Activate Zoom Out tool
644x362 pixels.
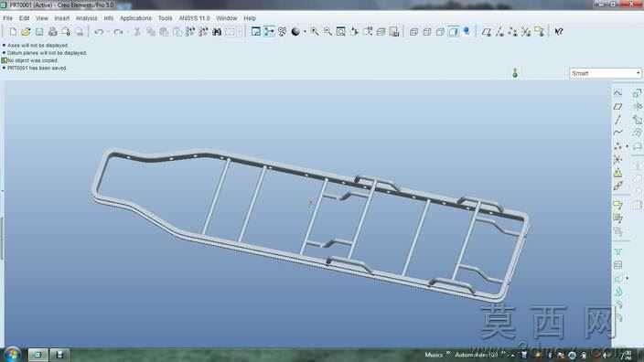click(x=327, y=32)
